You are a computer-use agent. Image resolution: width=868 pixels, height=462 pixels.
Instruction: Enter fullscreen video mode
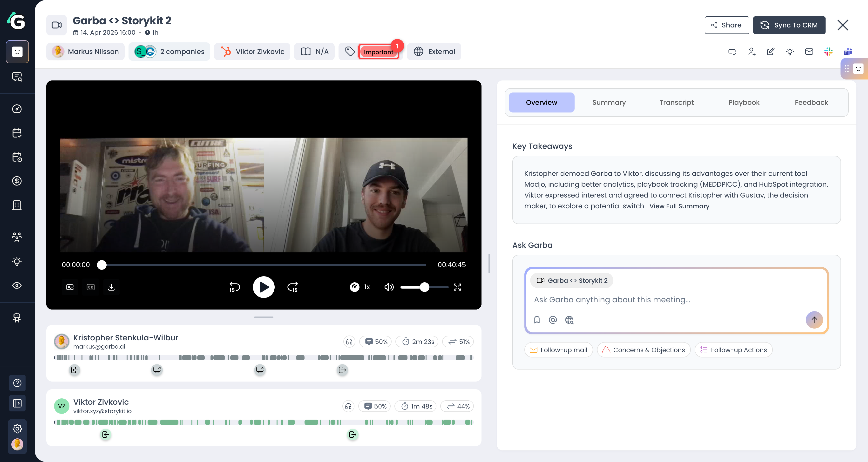click(457, 287)
